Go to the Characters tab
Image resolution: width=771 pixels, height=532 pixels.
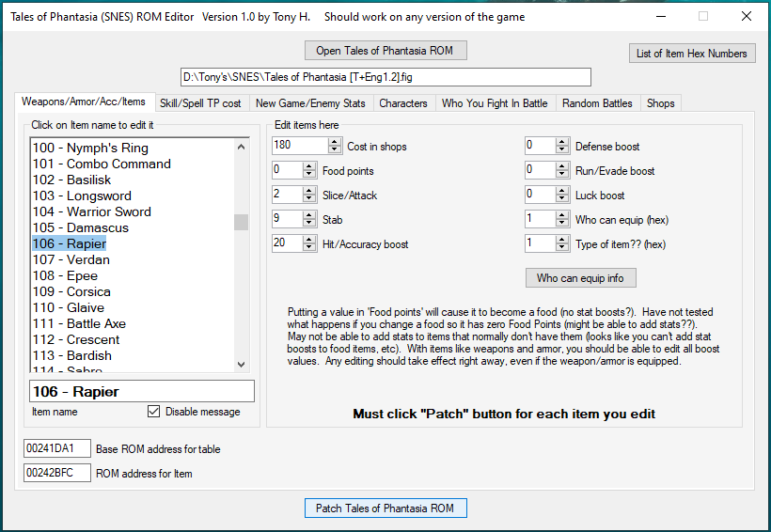click(x=402, y=103)
